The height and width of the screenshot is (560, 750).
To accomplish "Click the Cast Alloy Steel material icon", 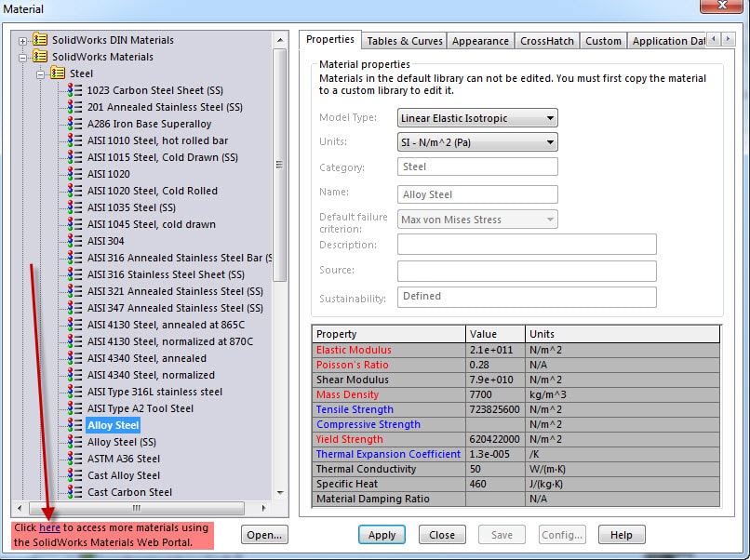I will pyautogui.click(x=74, y=474).
